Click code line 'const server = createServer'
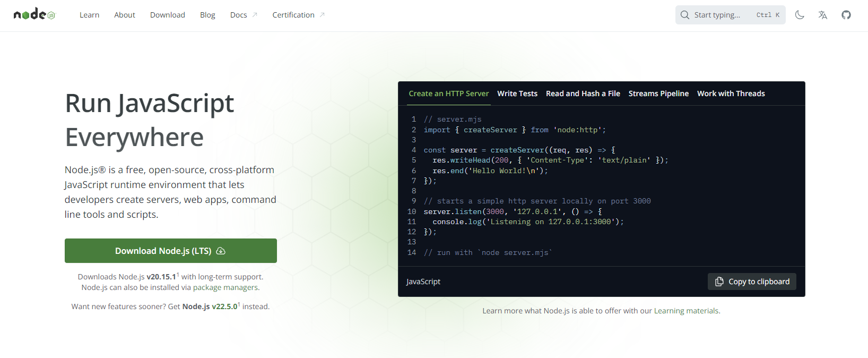 tap(519, 150)
